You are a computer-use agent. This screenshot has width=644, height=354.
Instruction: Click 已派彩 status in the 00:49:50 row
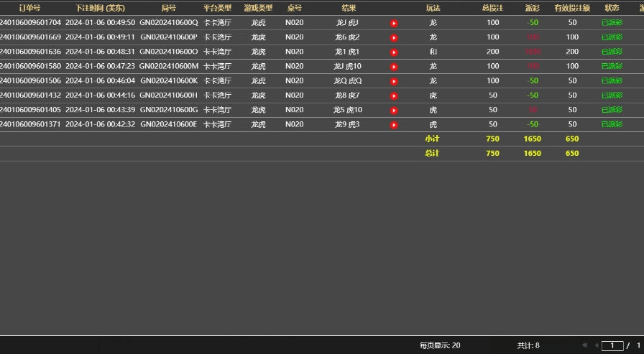point(612,22)
